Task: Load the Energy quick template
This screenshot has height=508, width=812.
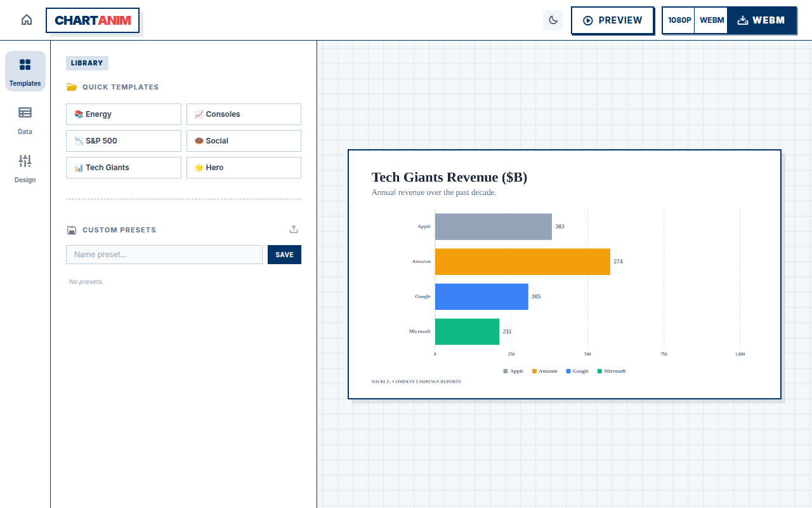Action: pos(124,114)
